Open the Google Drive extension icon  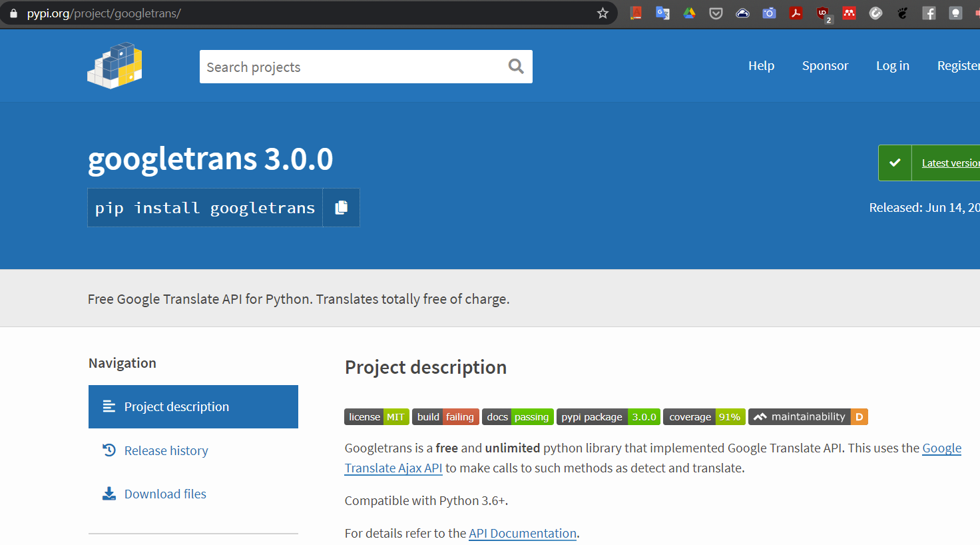(689, 13)
